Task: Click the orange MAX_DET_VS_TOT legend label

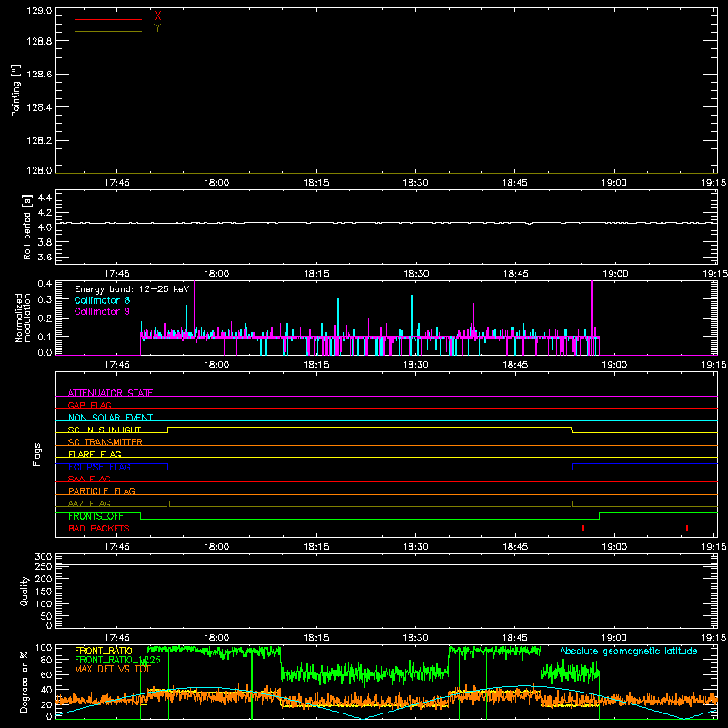Action: 113,669
